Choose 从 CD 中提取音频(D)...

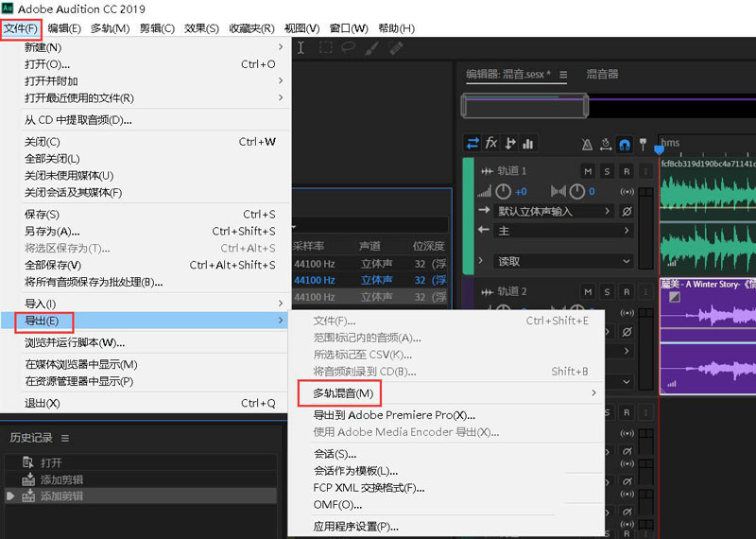click(x=146, y=120)
